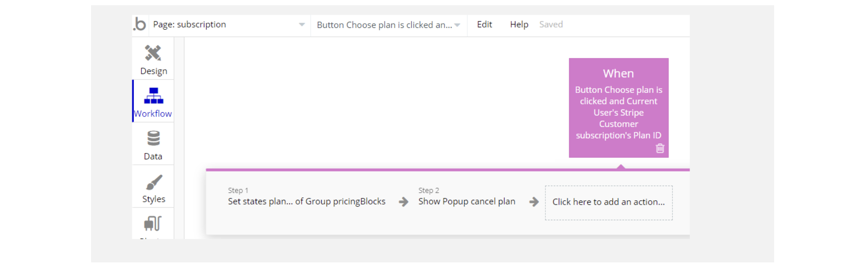Click here to add an action
Image resolution: width=868 pixels, height=269 pixels.
[609, 202]
